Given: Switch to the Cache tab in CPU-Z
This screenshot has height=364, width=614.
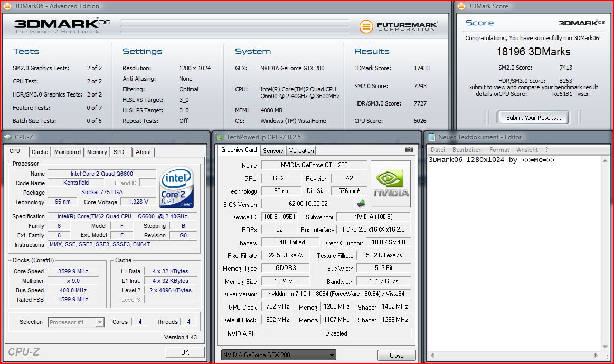Looking at the screenshot, I should tap(40, 152).
